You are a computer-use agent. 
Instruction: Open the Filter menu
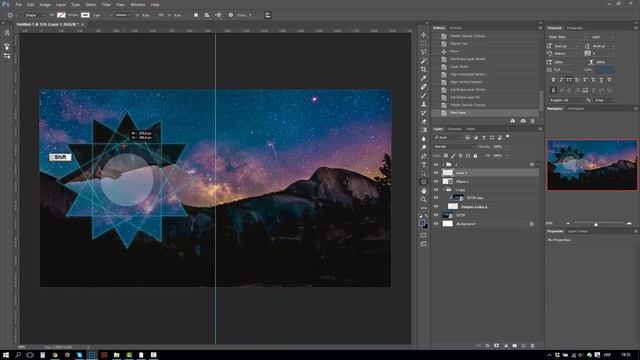[106, 4]
